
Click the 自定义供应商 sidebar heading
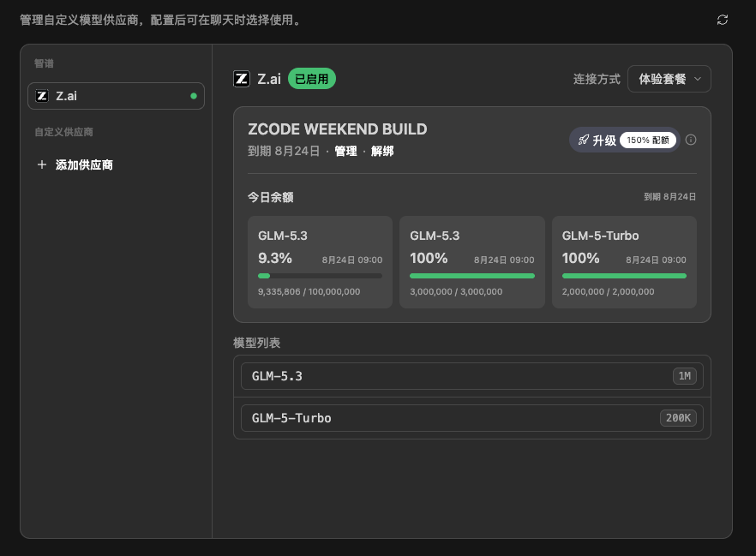(x=63, y=132)
